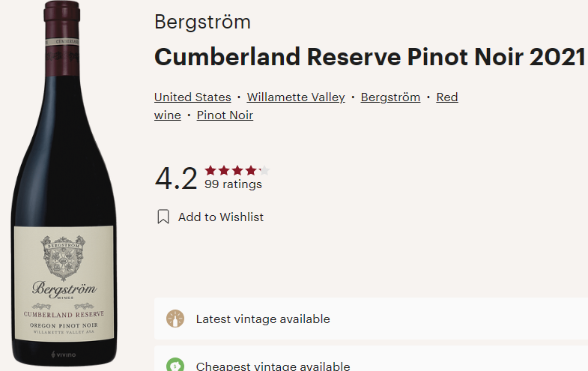Click the 4.2 average rating score
The height and width of the screenshot is (371, 588).
[176, 178]
